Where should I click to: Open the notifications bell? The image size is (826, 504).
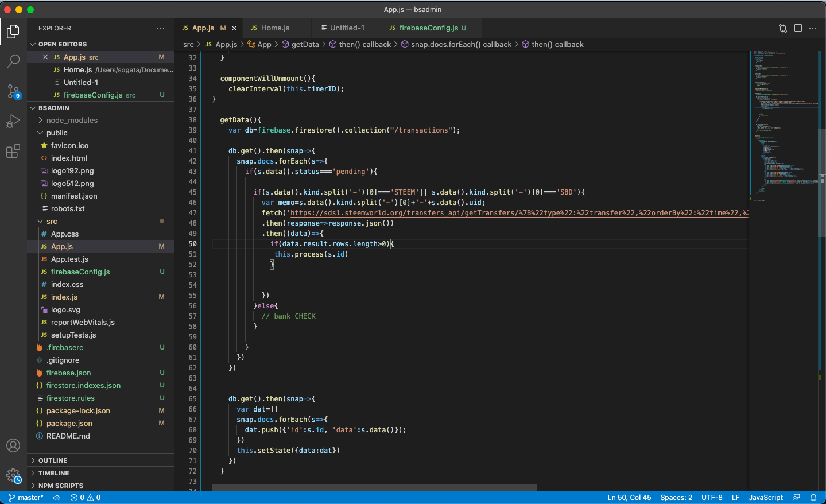(x=813, y=498)
